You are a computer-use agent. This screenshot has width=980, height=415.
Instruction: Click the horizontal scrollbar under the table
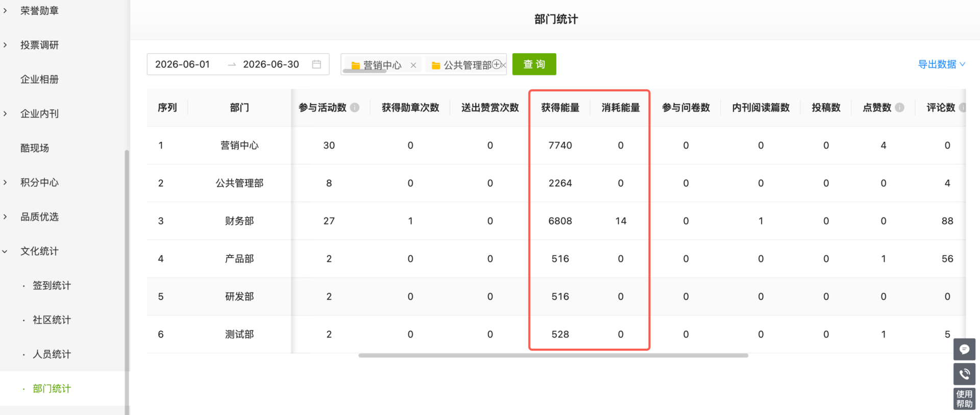pyautogui.click(x=553, y=355)
